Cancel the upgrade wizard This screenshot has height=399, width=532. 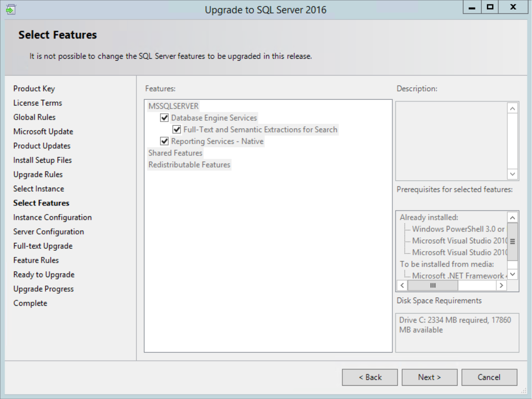pos(489,377)
